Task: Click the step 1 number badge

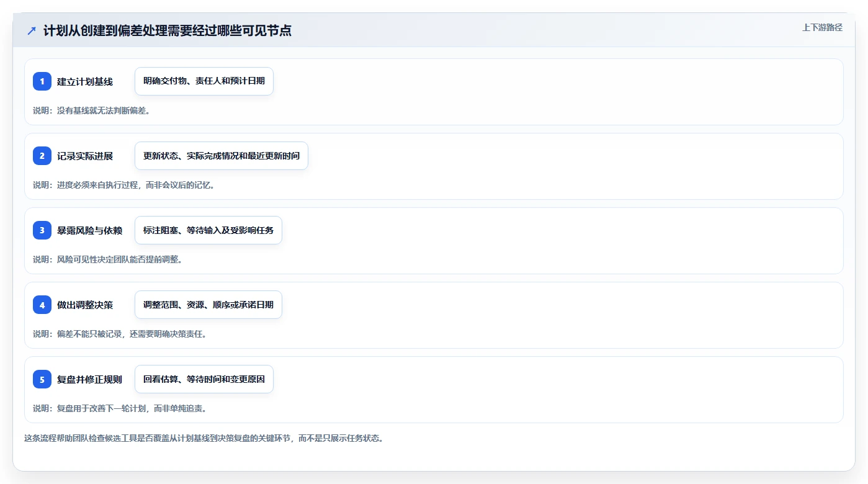Action: [42, 81]
